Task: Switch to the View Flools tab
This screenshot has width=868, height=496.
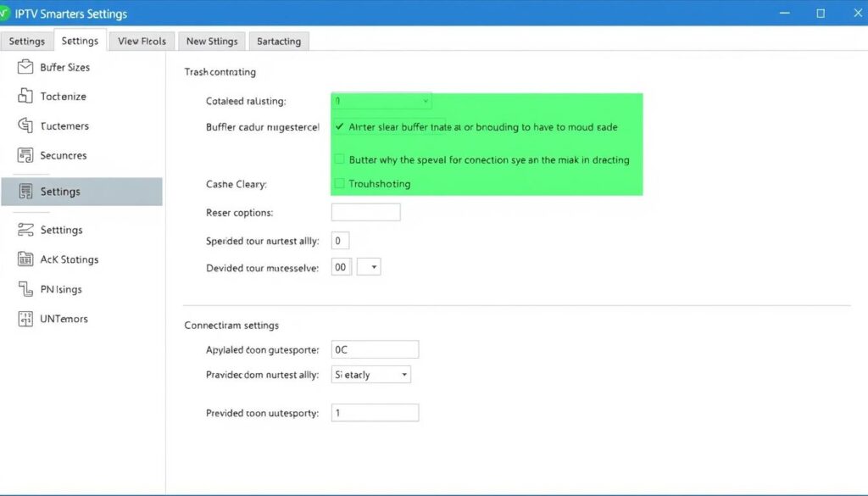Action: click(141, 41)
